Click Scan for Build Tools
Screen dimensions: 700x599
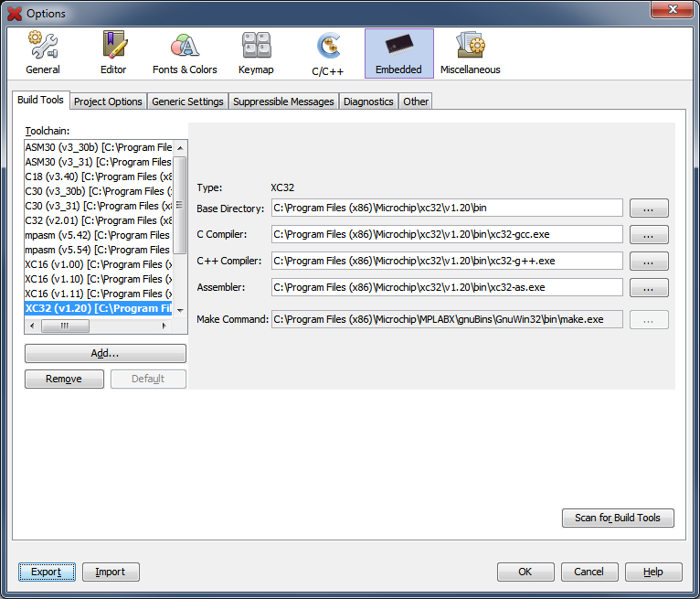(x=618, y=519)
